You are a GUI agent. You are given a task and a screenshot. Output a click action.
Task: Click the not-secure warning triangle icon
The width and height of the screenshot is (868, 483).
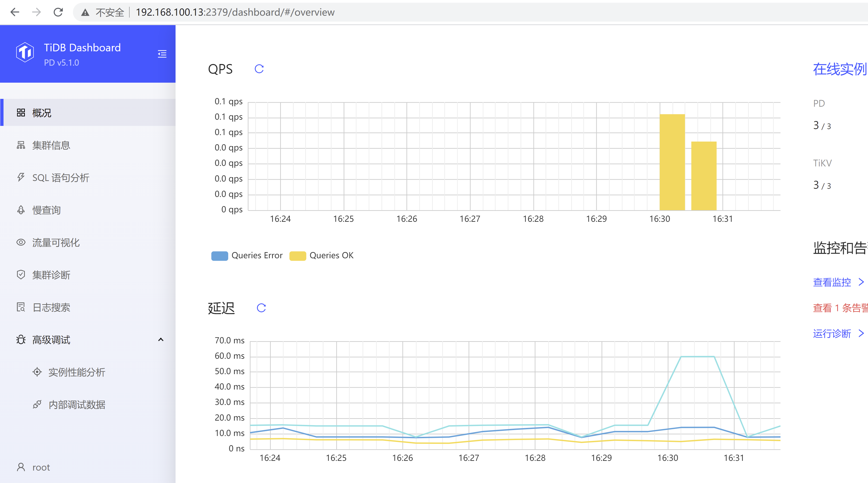point(85,13)
